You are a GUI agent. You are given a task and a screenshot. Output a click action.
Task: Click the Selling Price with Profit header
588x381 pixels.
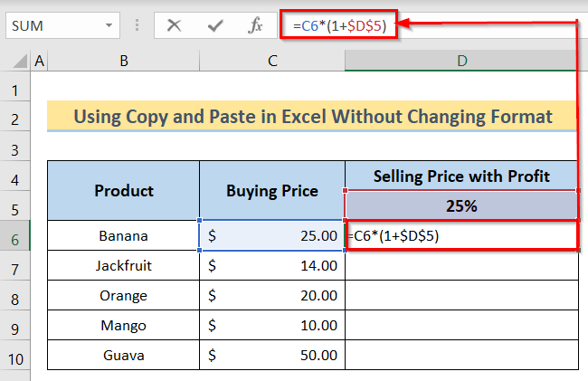(x=461, y=176)
